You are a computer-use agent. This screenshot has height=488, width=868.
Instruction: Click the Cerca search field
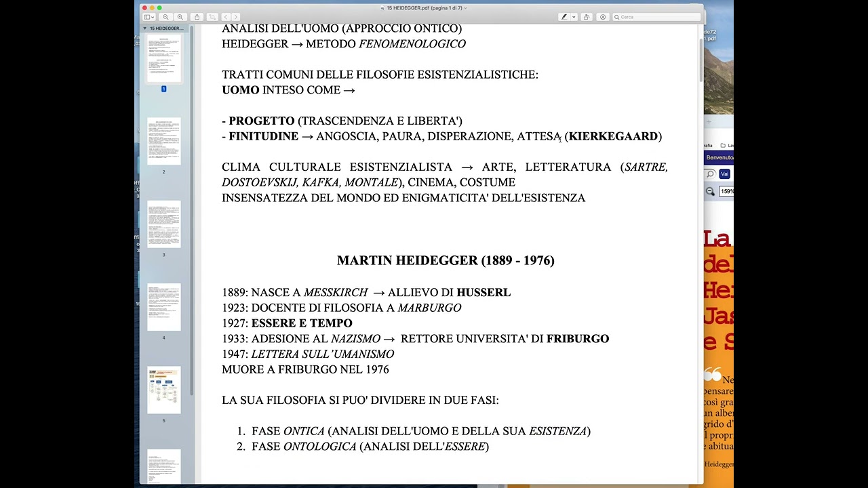point(656,17)
